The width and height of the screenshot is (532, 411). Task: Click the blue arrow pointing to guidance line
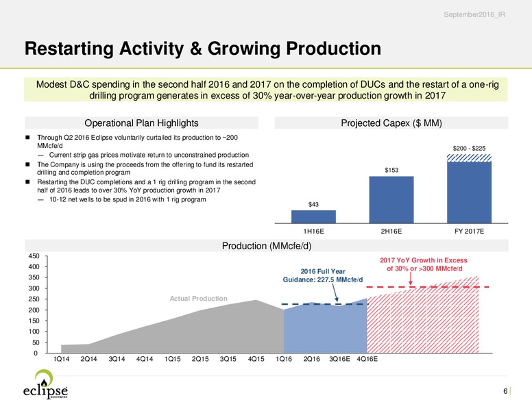[335, 292]
